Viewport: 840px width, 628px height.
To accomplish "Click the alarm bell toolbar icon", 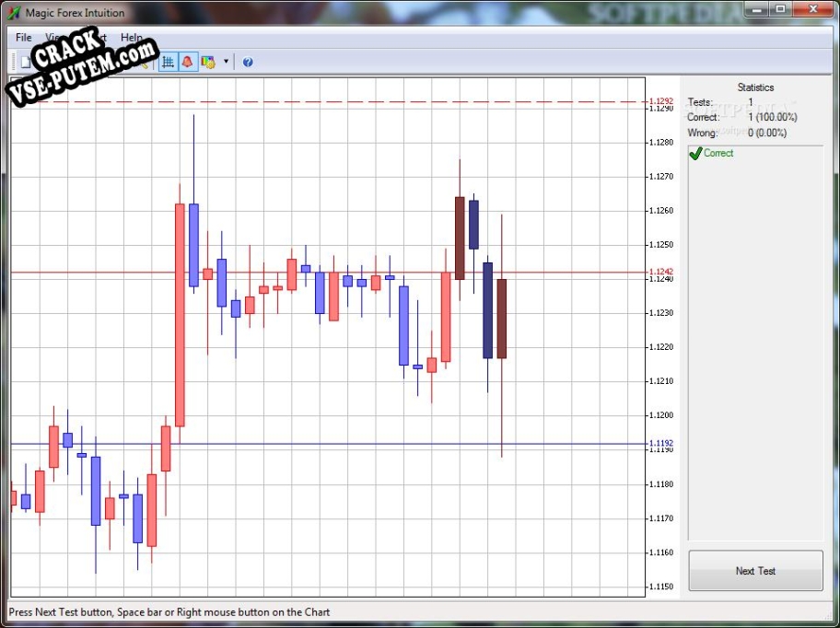I will click(x=189, y=62).
